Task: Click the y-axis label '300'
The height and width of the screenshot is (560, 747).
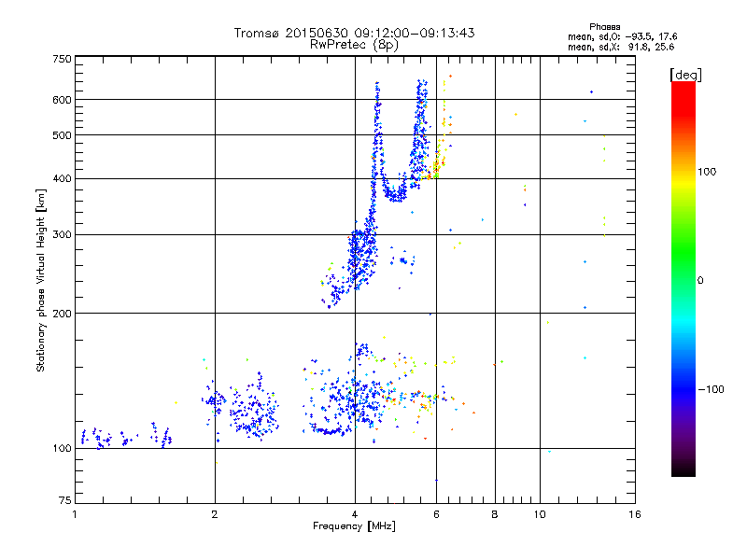Action: (x=62, y=235)
